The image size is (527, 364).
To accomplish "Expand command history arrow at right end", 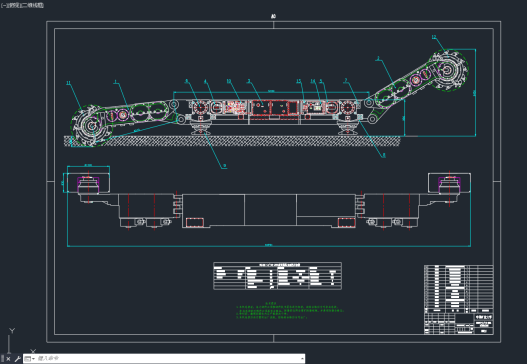I will pyautogui.click(x=302, y=359).
